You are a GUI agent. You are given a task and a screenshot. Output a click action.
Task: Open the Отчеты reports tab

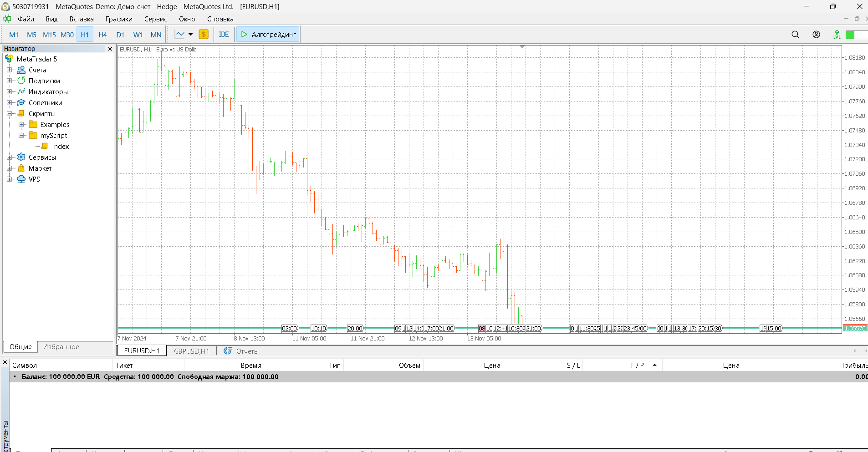241,351
